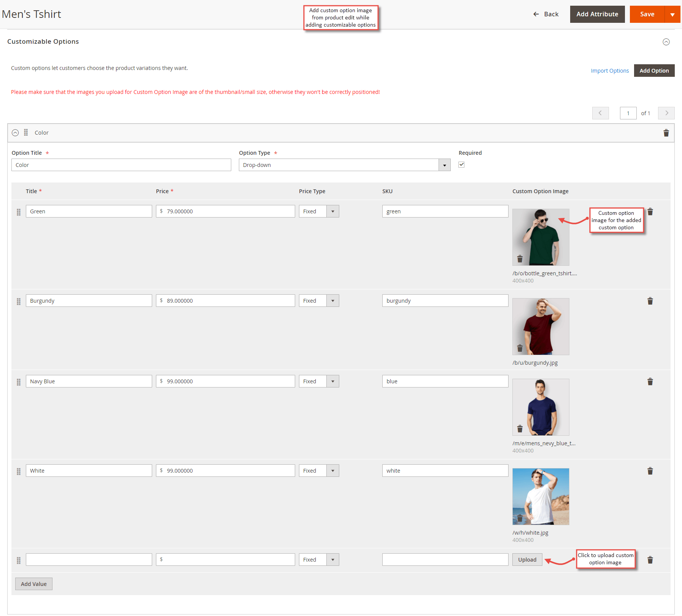
Task: Open Price Type dropdown in empty row
Action: pos(319,560)
